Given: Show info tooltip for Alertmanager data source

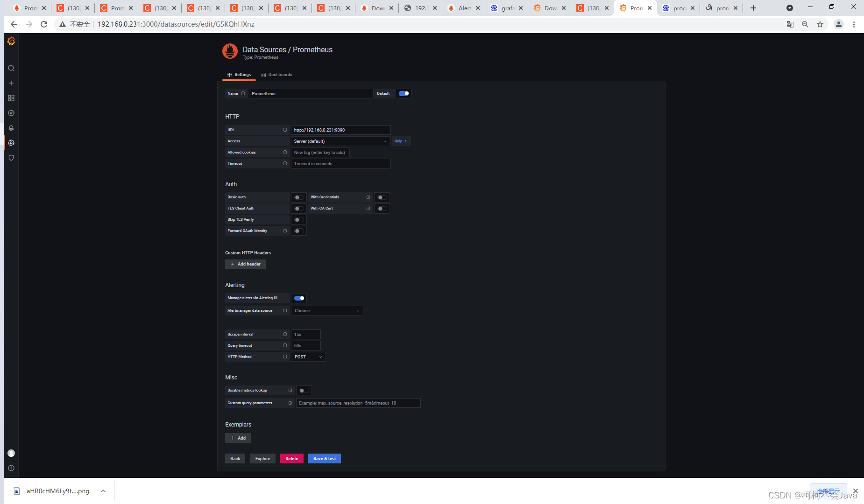Looking at the screenshot, I should click(x=285, y=310).
